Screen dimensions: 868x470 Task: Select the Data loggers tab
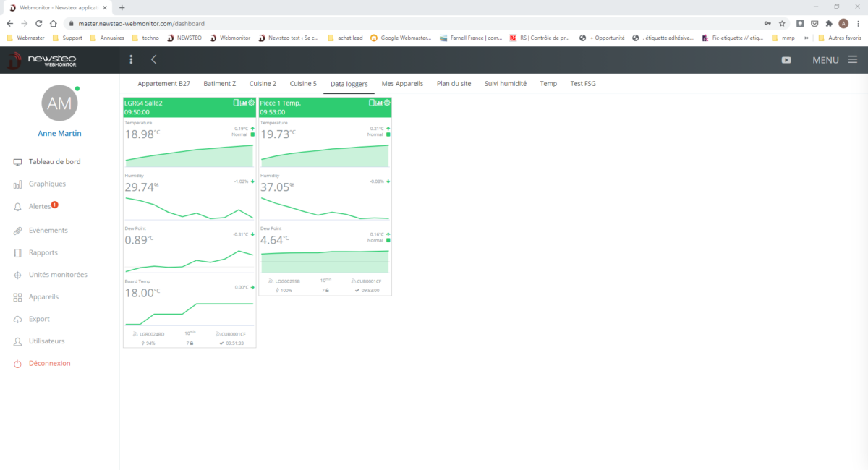coord(349,84)
